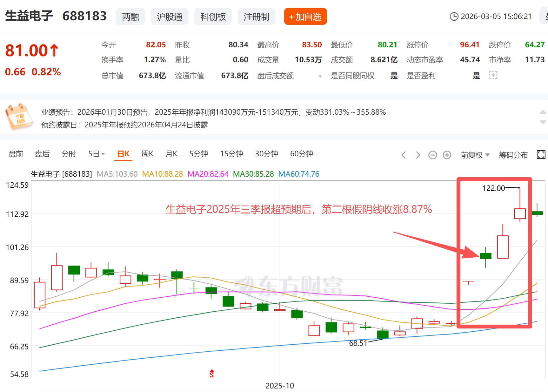Click the 最高价 value 83.50

(312, 45)
